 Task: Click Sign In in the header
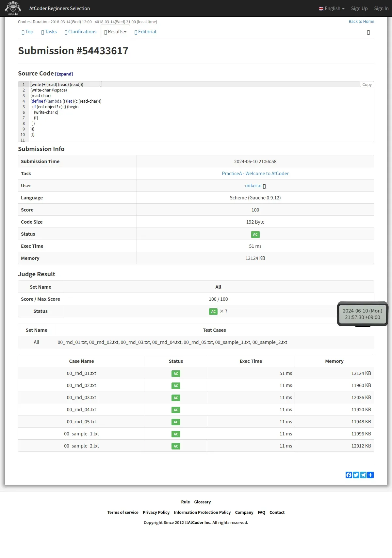381,8
